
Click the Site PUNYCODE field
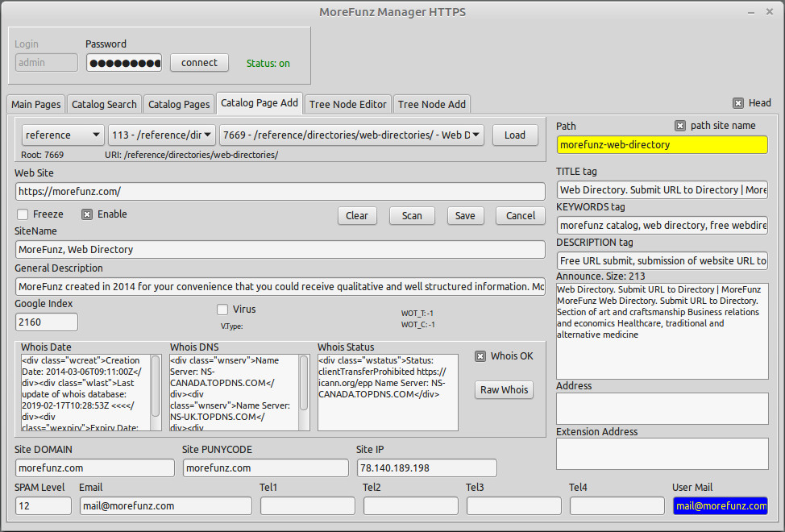coord(266,468)
